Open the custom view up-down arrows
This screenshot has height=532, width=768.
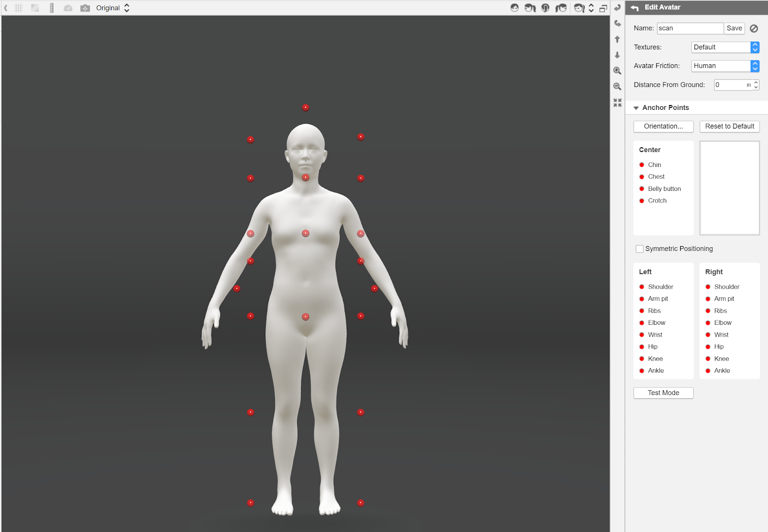coord(591,8)
